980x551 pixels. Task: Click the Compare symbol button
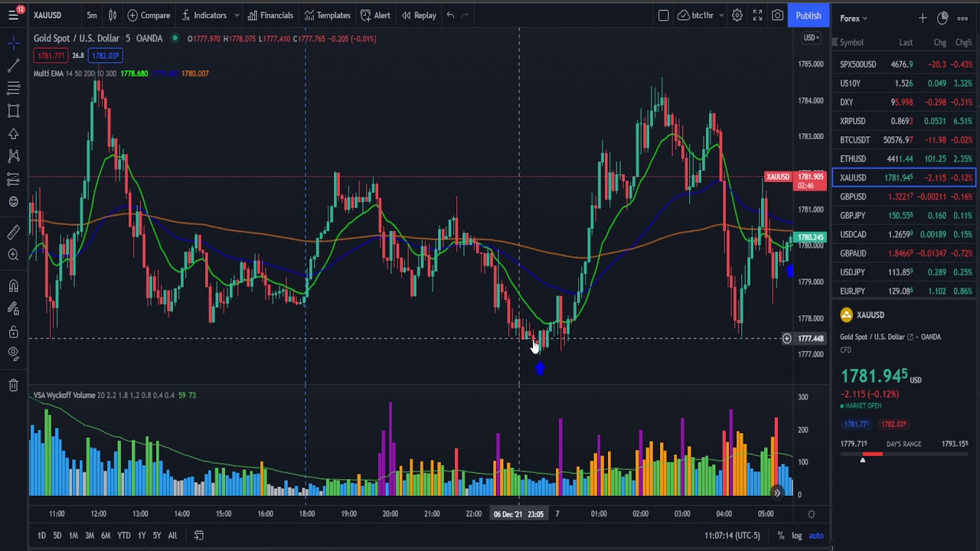pos(149,15)
